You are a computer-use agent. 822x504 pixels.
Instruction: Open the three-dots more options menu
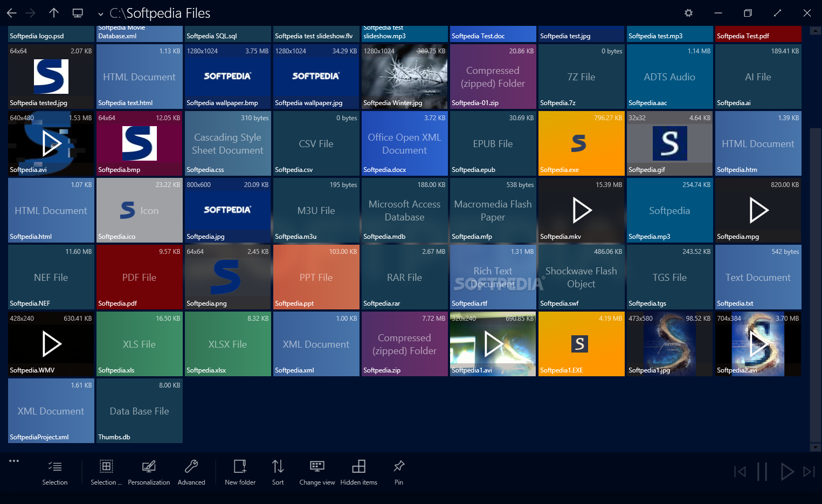tap(14, 461)
